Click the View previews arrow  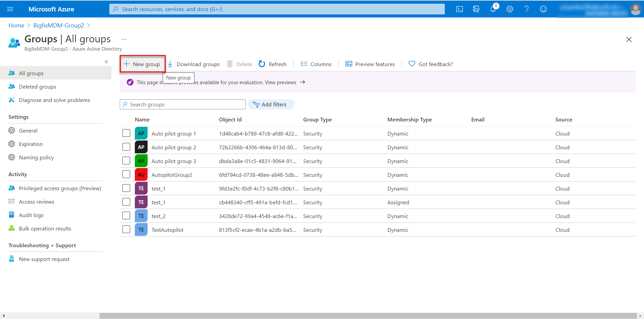[x=302, y=82]
